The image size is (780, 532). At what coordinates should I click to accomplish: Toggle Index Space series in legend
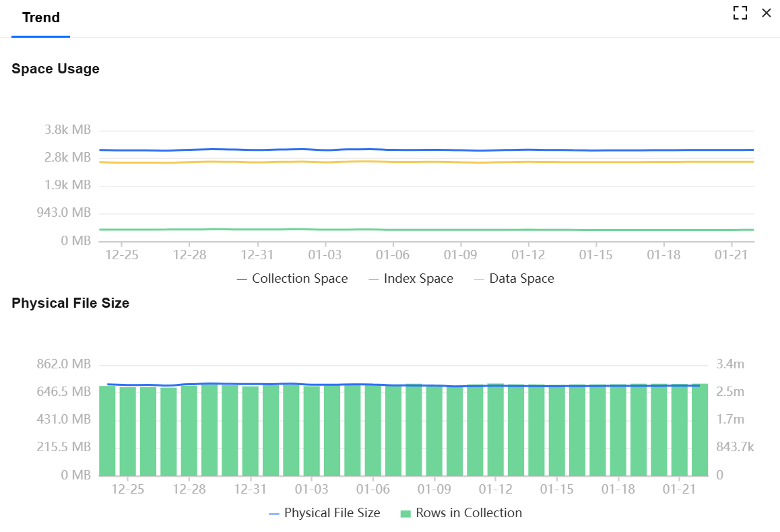click(411, 278)
